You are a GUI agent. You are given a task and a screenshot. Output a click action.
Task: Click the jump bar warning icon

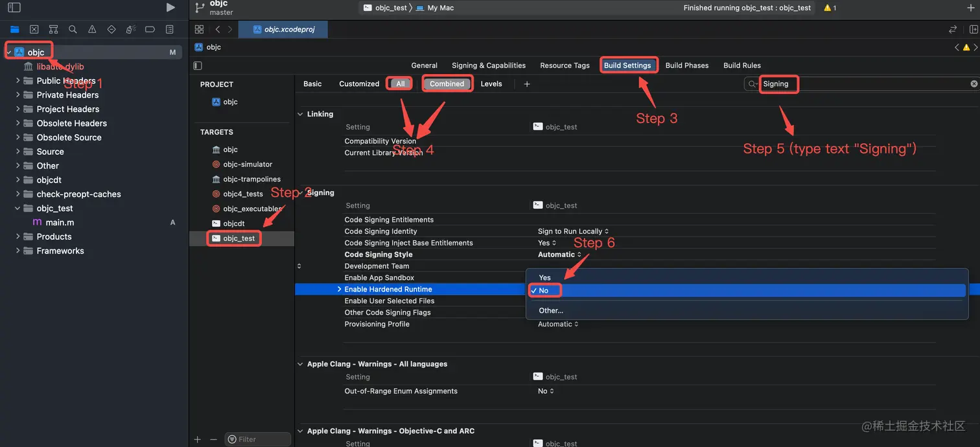tap(966, 47)
